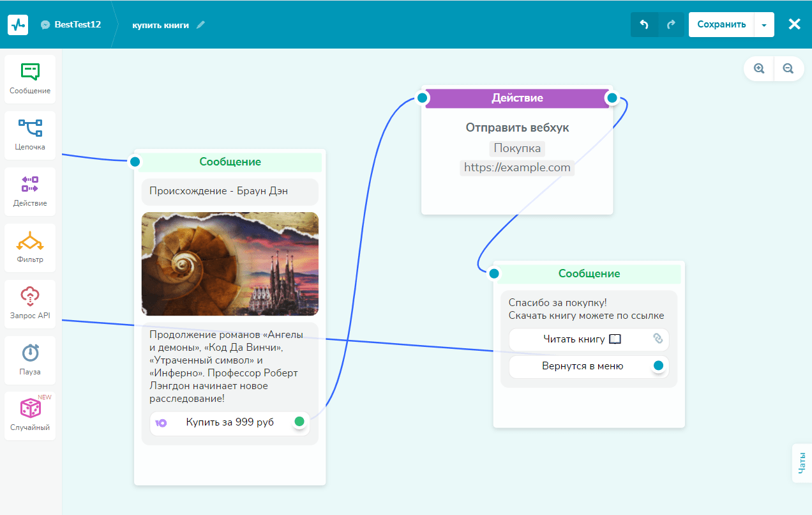This screenshot has height=515, width=812.
Task: Click "Происхождение - Браун Дэн" text
Action: click(218, 191)
